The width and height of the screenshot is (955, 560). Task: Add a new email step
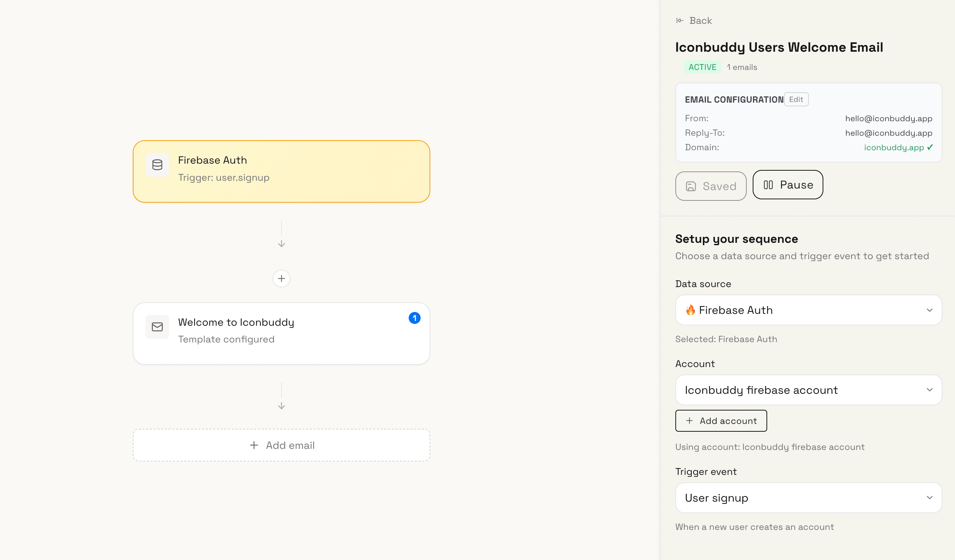(281, 445)
